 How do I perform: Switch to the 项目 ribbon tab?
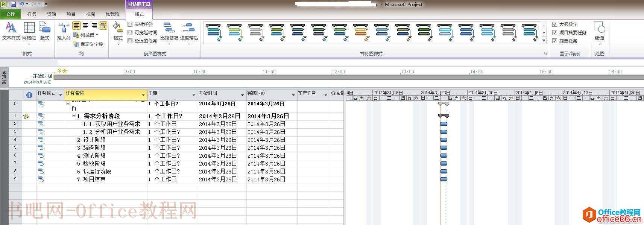[71, 14]
